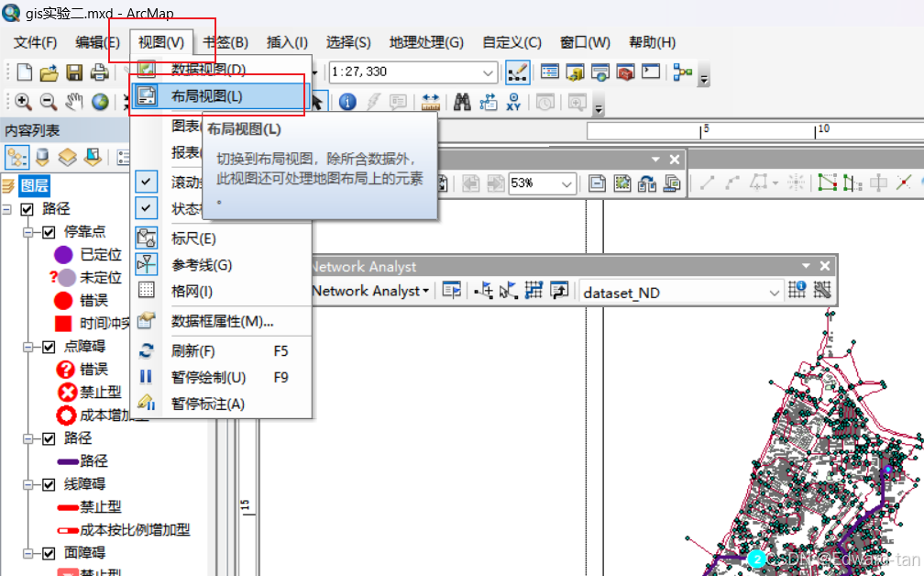Toggle the 停靠点 layer checkbox

pos(49,232)
